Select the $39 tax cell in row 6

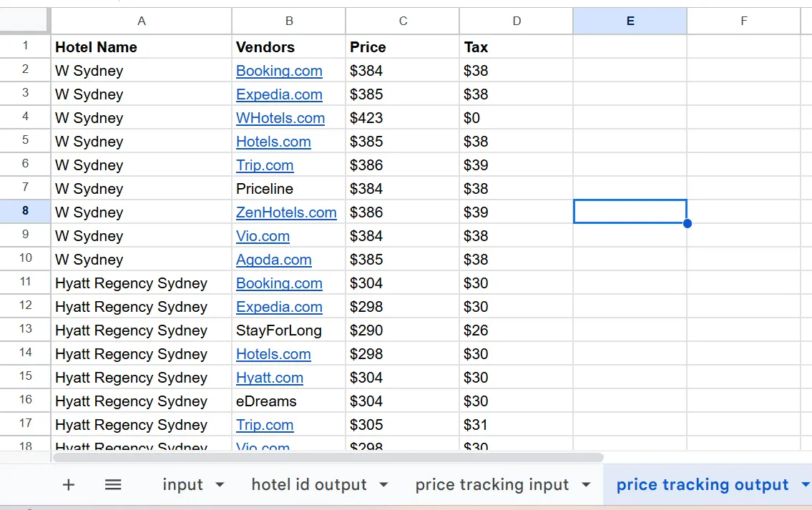[x=517, y=165]
